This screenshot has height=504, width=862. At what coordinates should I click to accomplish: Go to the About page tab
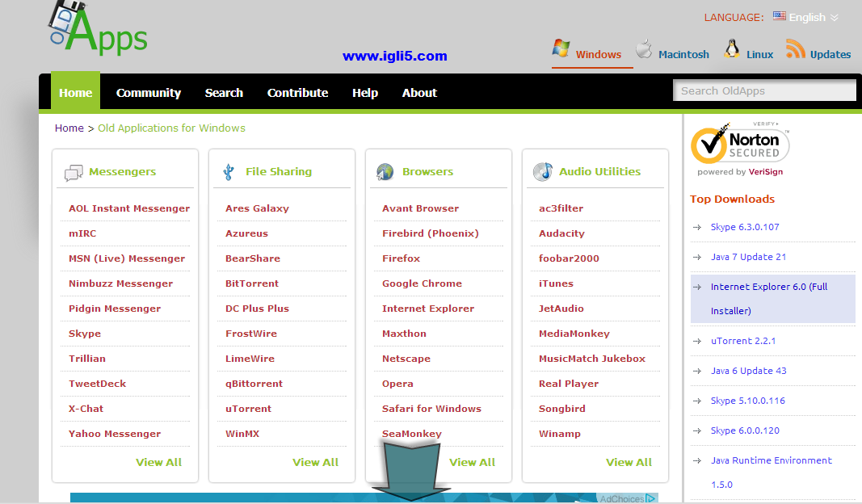pyautogui.click(x=419, y=93)
